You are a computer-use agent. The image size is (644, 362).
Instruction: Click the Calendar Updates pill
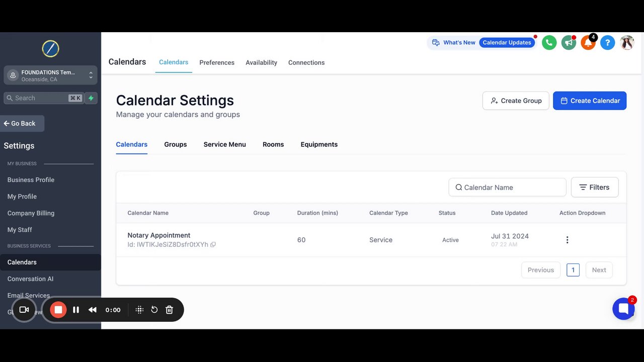click(507, 43)
